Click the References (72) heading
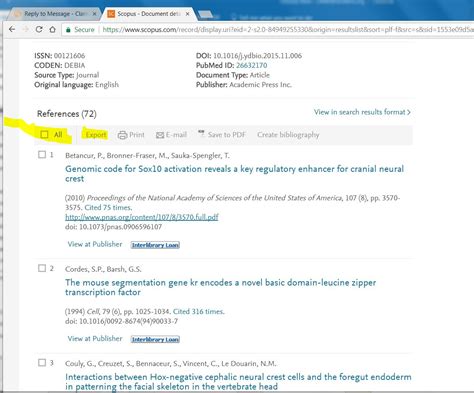This screenshot has width=474, height=393. pyautogui.click(x=67, y=114)
